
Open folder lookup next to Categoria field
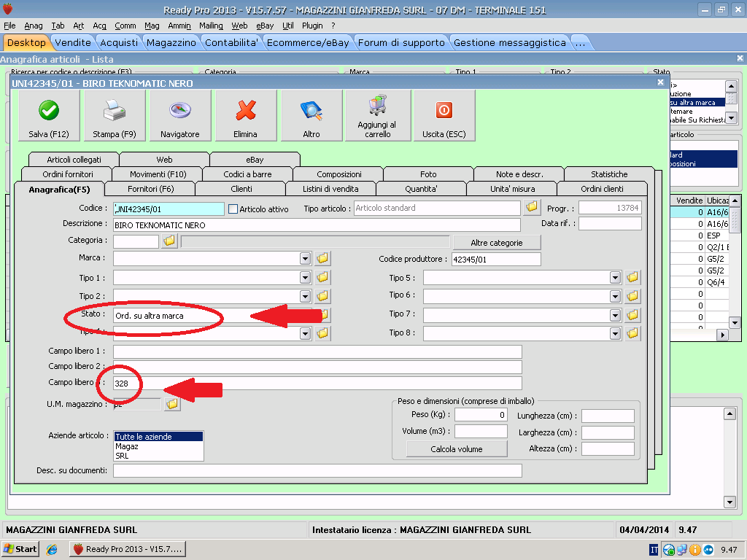pos(169,241)
